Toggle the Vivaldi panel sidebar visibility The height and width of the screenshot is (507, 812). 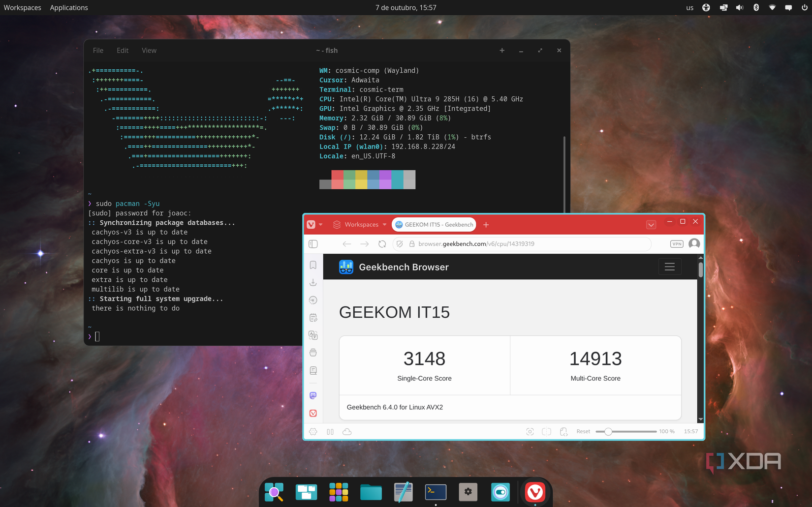pyautogui.click(x=313, y=243)
